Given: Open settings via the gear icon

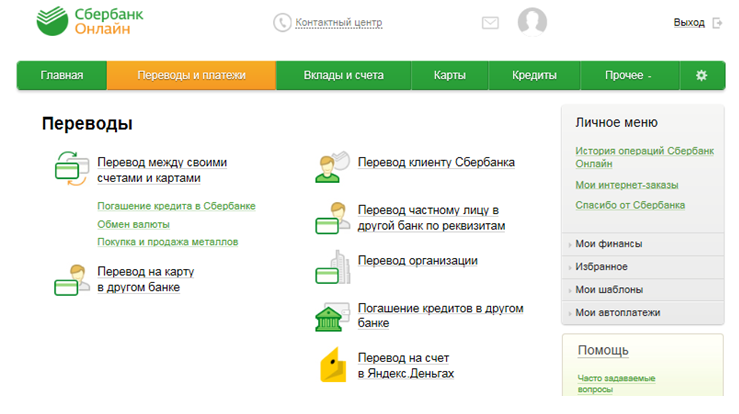Looking at the screenshot, I should point(701,75).
